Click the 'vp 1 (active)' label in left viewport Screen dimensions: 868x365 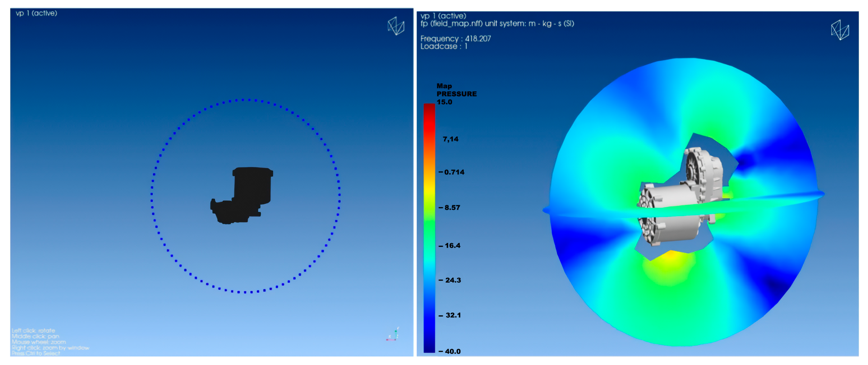[36, 13]
